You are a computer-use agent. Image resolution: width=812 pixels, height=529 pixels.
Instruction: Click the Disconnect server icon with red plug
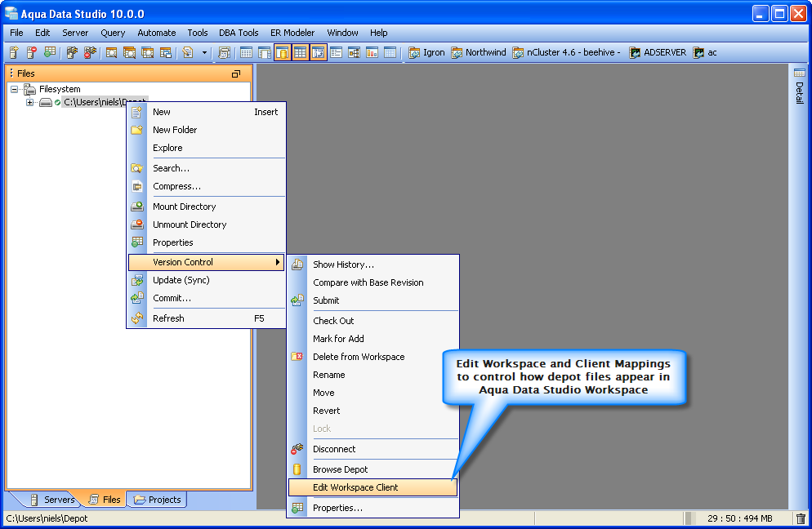pyautogui.click(x=90, y=52)
